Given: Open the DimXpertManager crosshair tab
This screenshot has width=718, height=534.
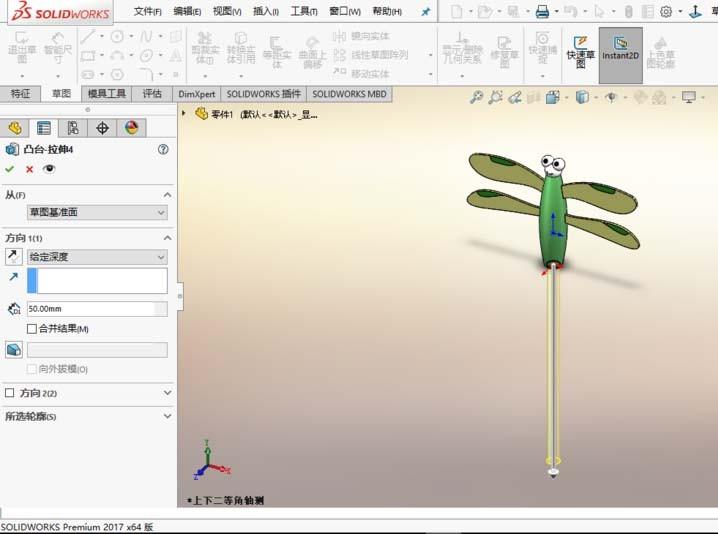Looking at the screenshot, I should [102, 128].
